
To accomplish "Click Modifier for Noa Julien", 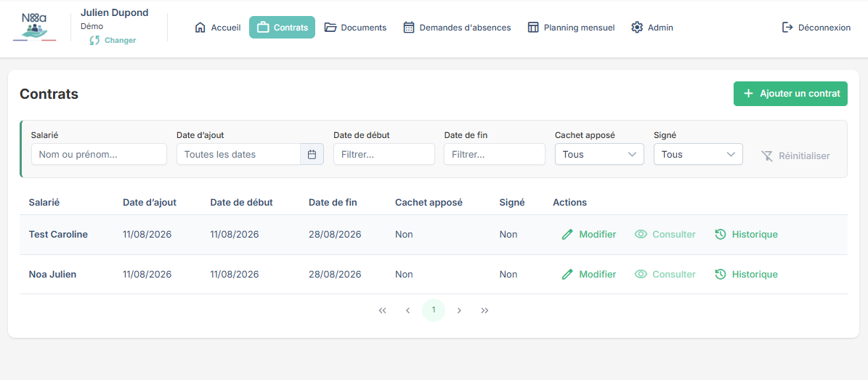I will tap(588, 274).
